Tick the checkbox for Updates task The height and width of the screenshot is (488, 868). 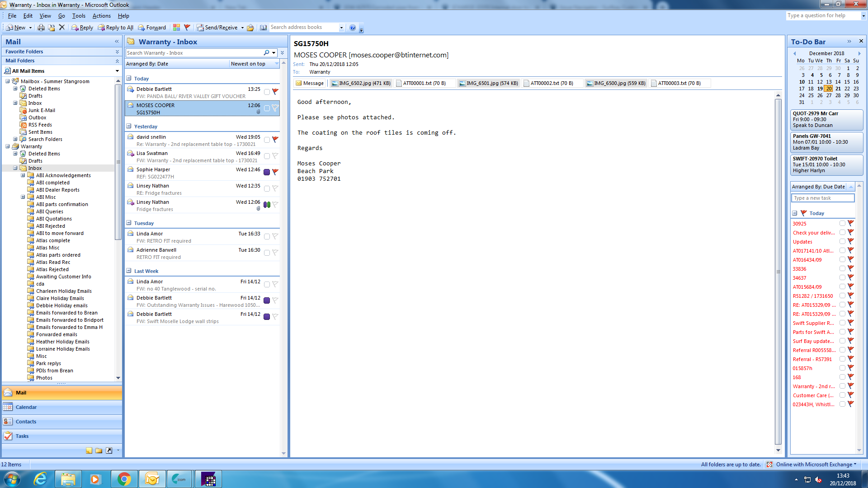[x=842, y=241]
